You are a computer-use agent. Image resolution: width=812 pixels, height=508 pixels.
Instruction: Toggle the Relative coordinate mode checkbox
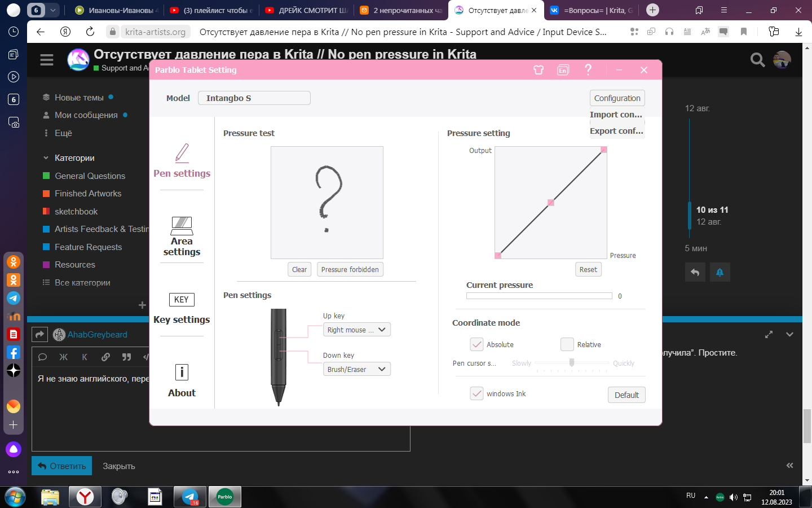tap(567, 344)
